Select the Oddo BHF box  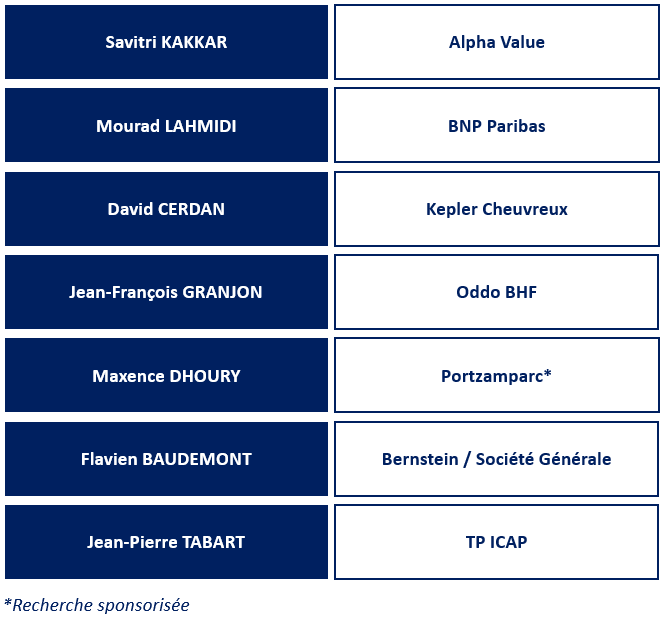(497, 292)
